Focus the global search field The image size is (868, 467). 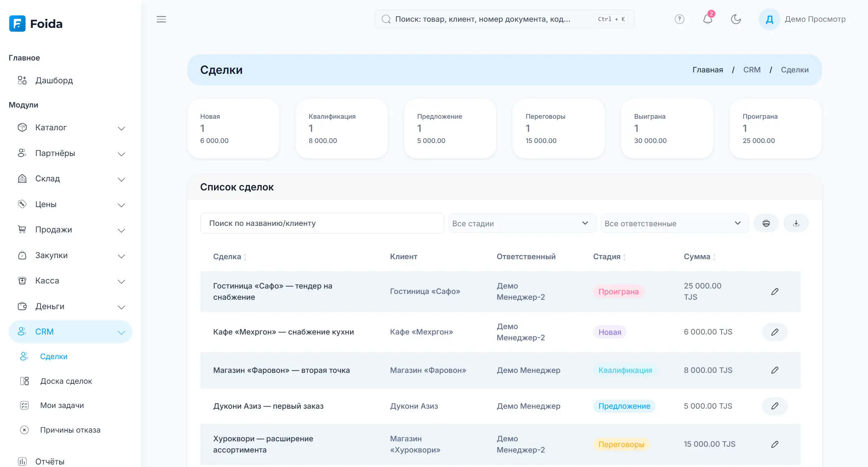click(x=504, y=19)
